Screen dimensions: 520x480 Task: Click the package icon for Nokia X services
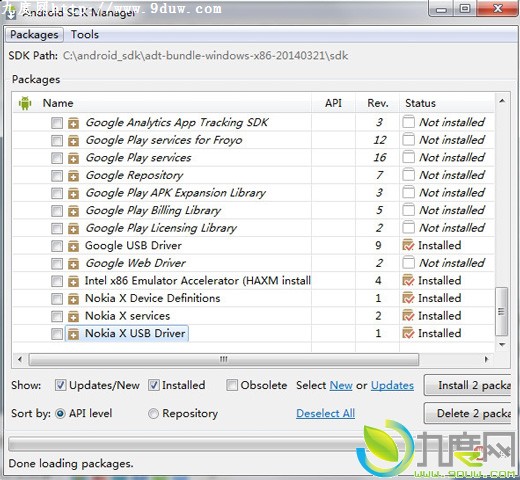pyautogui.click(x=73, y=316)
